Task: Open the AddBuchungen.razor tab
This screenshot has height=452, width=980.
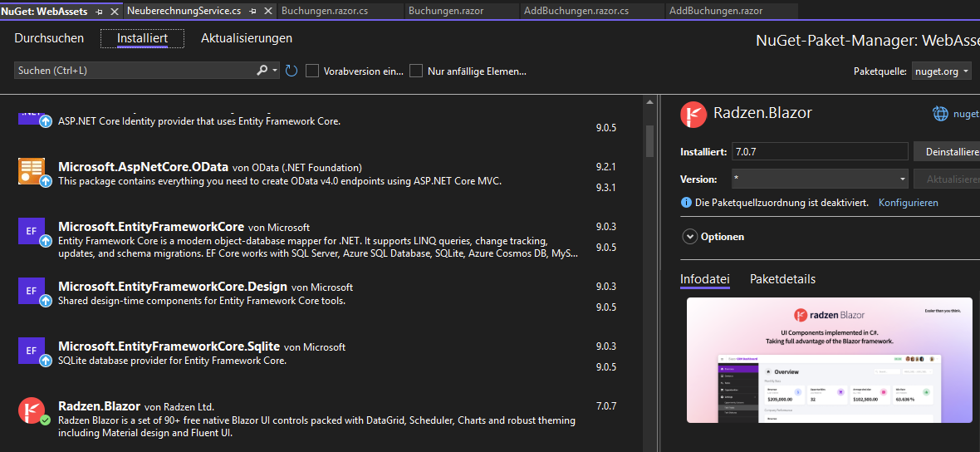Action: [716, 12]
